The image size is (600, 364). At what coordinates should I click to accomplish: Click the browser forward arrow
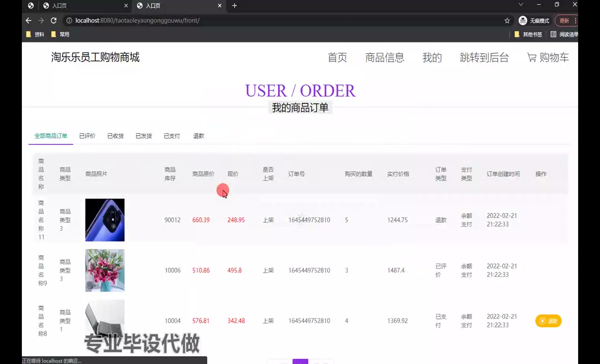point(41,20)
